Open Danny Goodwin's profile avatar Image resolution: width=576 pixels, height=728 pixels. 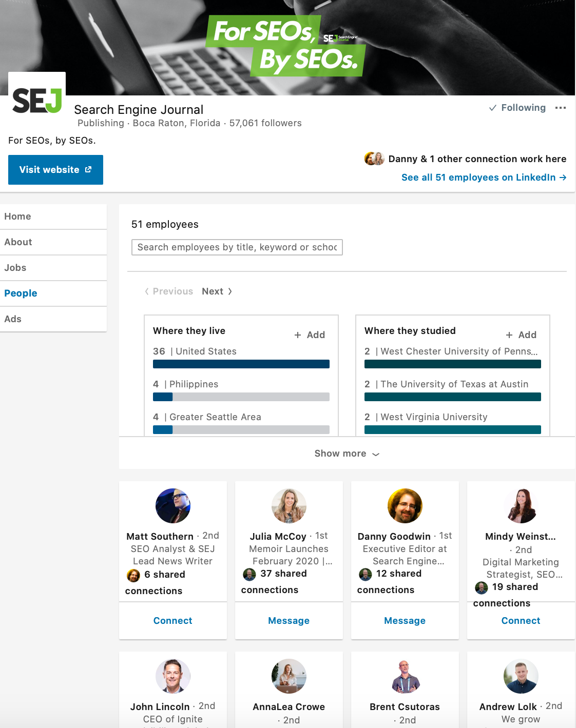(x=405, y=506)
